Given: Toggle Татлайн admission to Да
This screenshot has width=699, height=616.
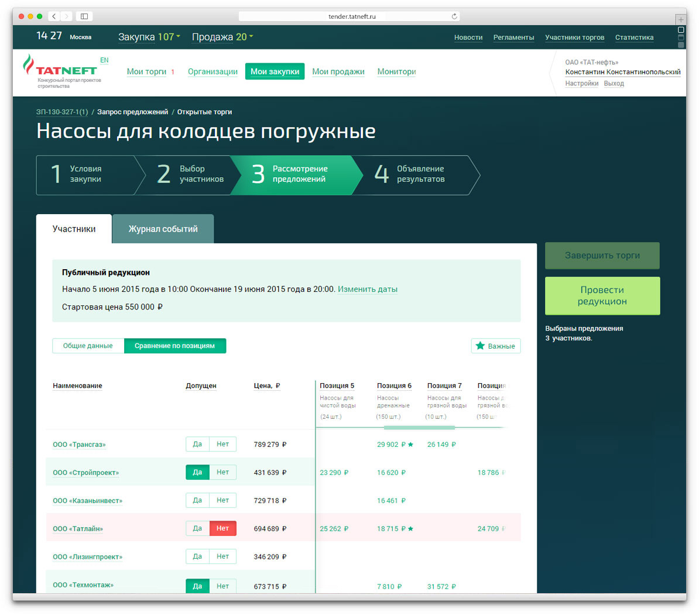Looking at the screenshot, I should [197, 528].
